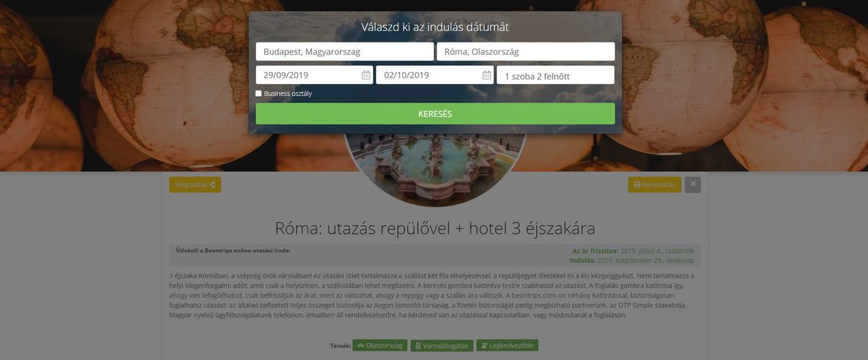Click the Az ár frissítve date line
Image resolution: width=868 pixels, height=360 pixels.
(633, 251)
